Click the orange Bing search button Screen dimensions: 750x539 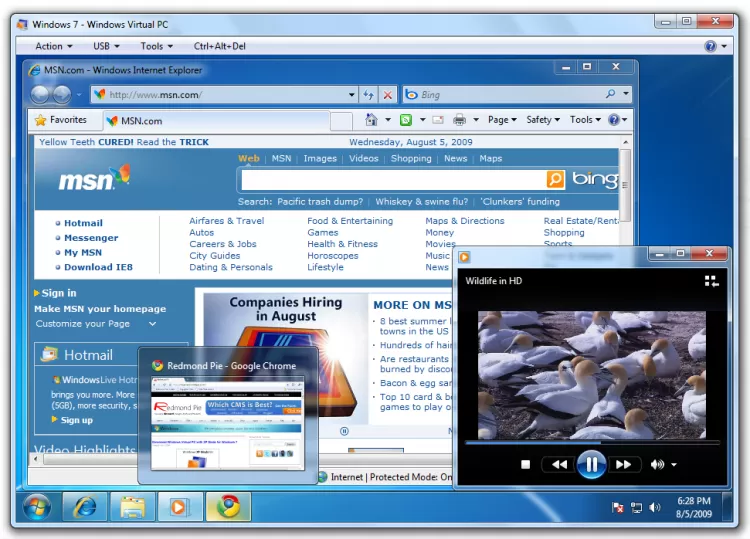pyautogui.click(x=555, y=180)
